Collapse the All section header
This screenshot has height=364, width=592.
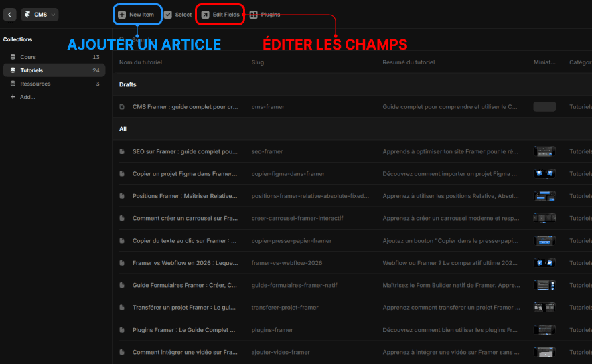coord(123,129)
